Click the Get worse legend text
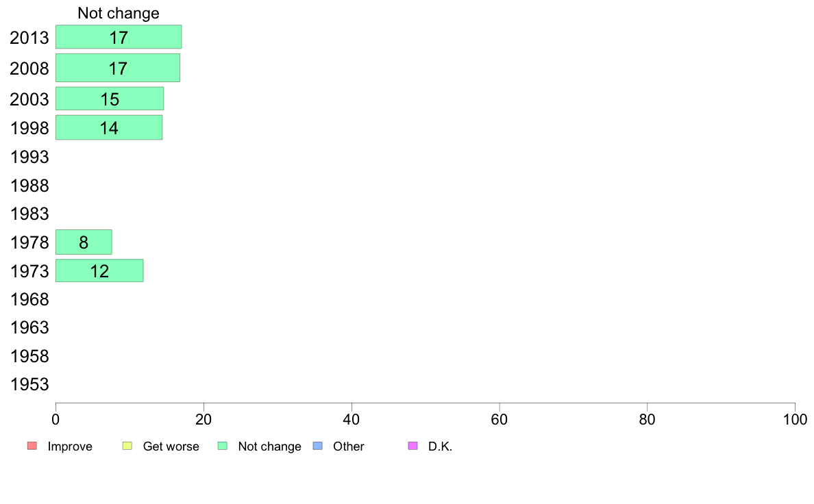Screen dimensions: 814x504 click(171, 446)
